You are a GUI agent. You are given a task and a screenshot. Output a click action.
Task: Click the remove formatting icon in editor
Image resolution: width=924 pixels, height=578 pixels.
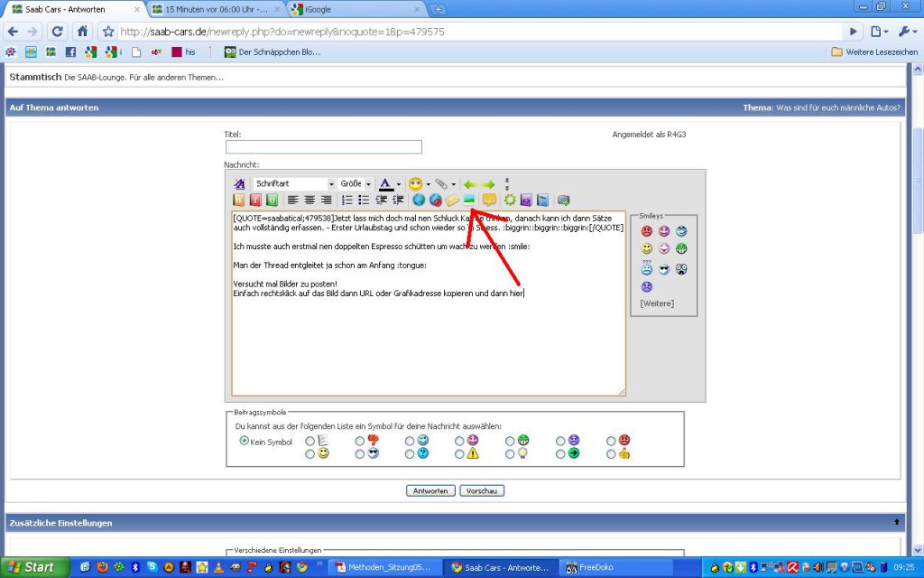[239, 184]
